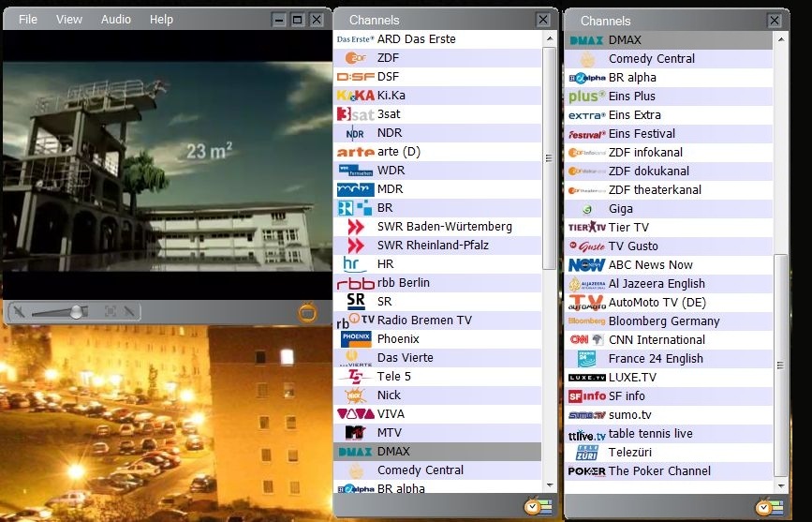Click the AutoMoto TV logo
Image resolution: width=812 pixels, height=522 pixels.
pyautogui.click(x=586, y=302)
